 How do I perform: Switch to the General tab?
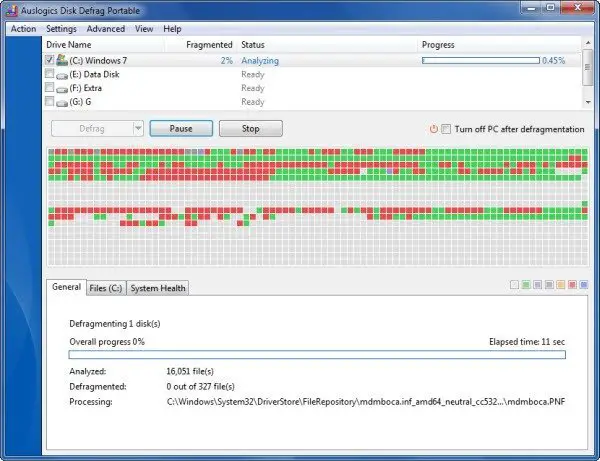(x=67, y=287)
